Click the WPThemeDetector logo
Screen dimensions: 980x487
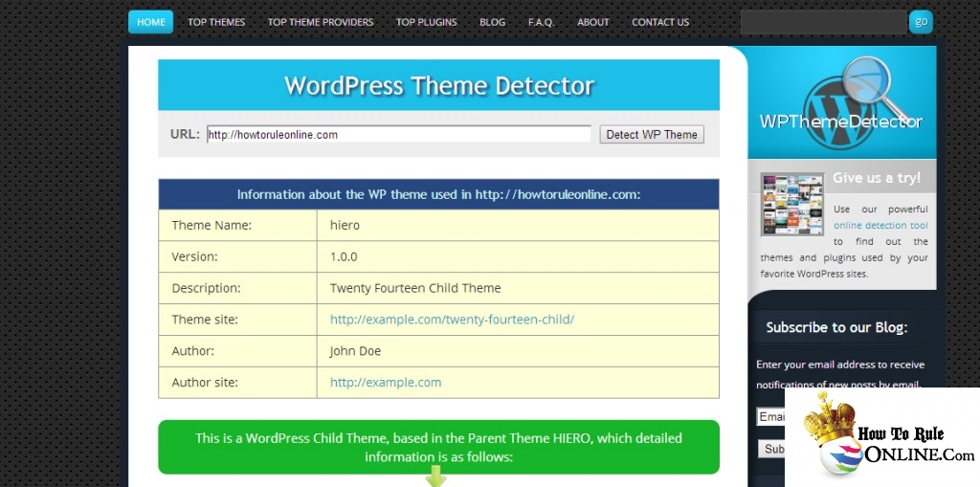coord(842,102)
